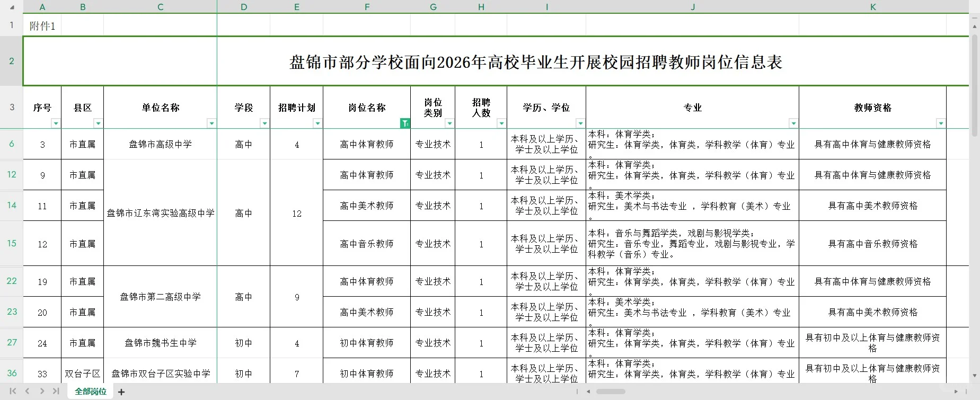Select the 专业 cell for music majors
980x400 pixels.
[693, 244]
